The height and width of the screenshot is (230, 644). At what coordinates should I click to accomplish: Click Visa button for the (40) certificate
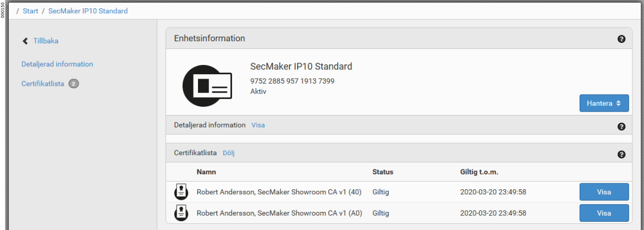tap(604, 192)
